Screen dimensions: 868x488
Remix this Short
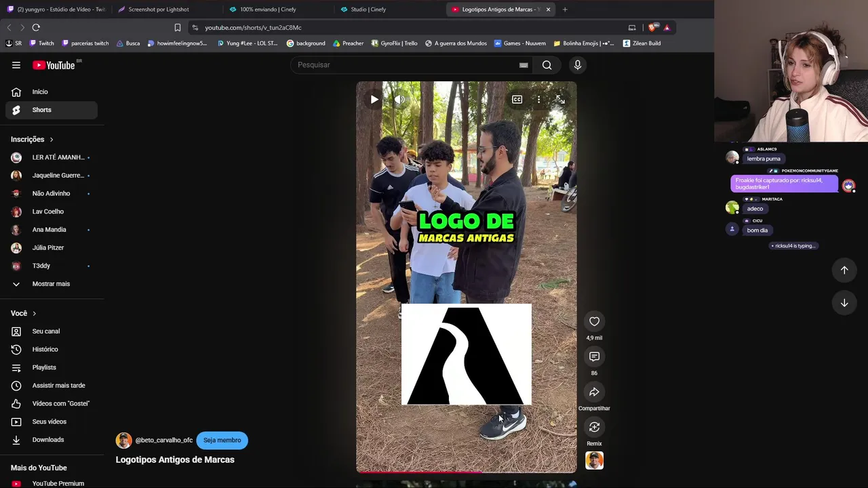coord(594,427)
